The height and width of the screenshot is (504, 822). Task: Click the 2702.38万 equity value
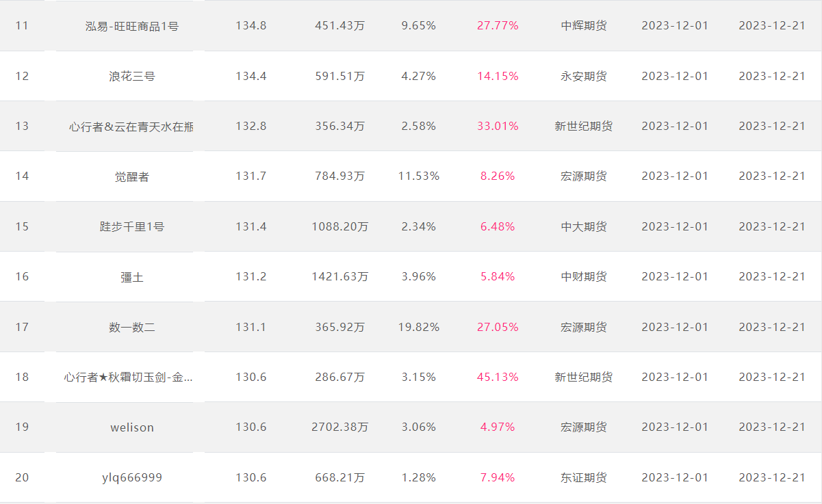pyautogui.click(x=339, y=427)
